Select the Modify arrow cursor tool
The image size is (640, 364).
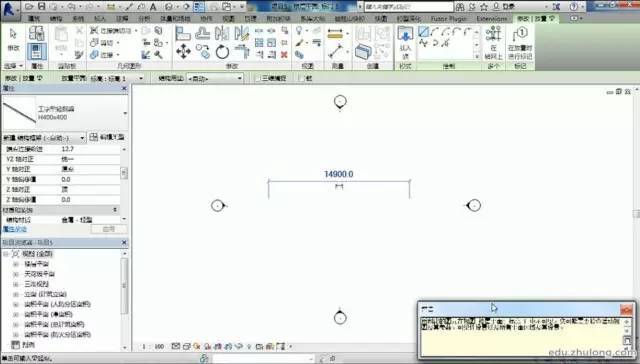click(13, 40)
